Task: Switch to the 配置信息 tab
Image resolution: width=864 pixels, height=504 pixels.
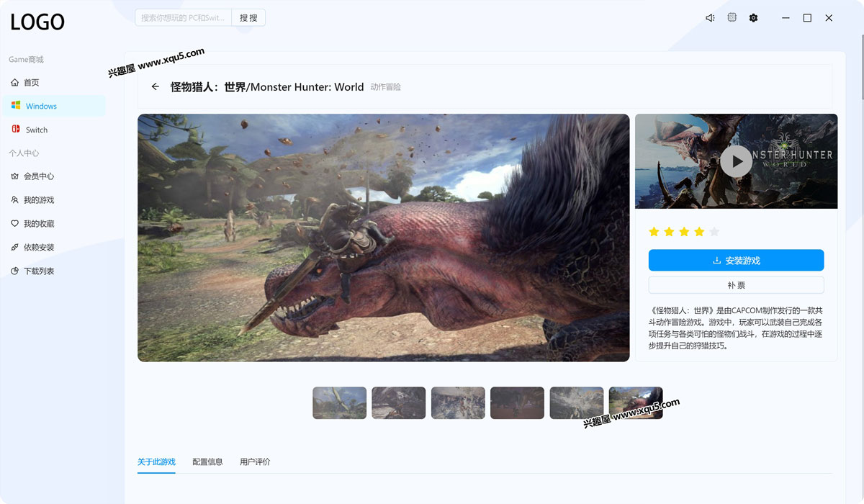Action: tap(207, 462)
